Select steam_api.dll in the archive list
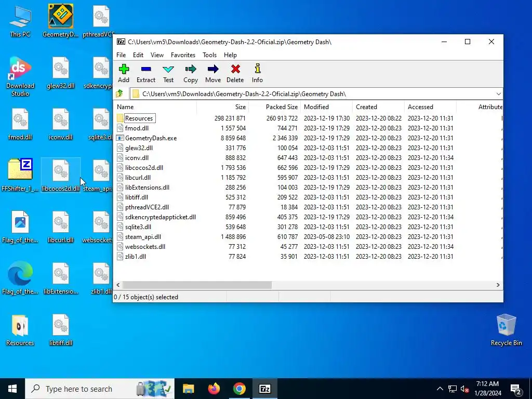The height and width of the screenshot is (399, 532). 143,237
